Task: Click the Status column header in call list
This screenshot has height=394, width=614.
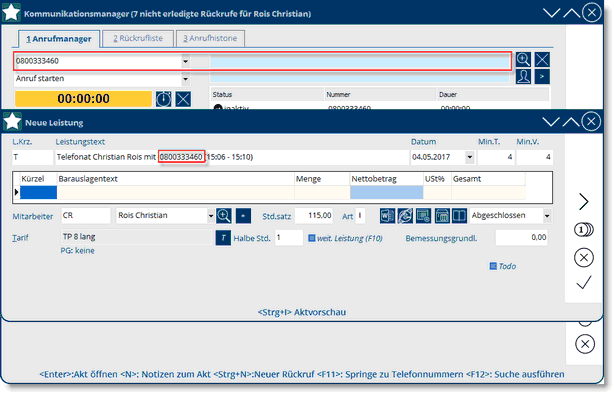Action: [x=267, y=94]
